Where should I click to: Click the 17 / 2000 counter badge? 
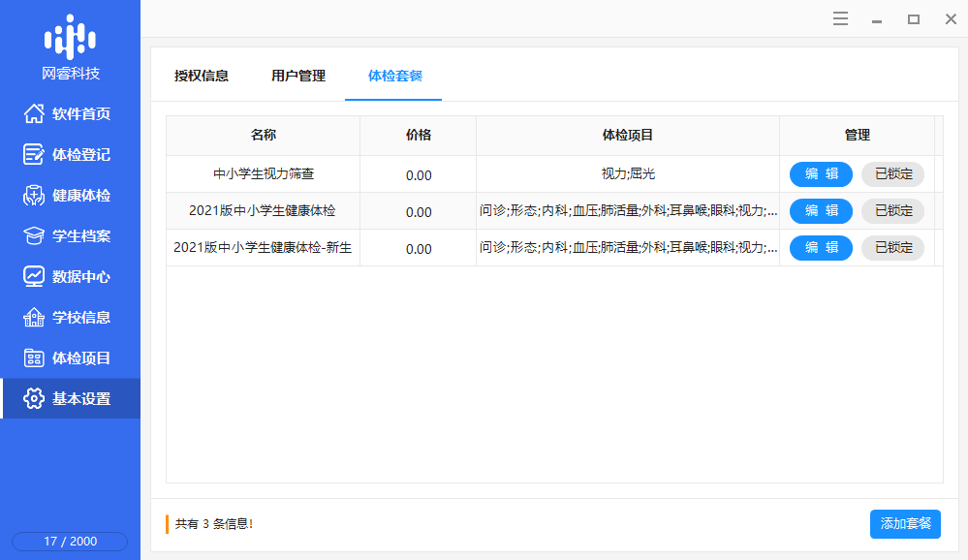click(x=70, y=541)
